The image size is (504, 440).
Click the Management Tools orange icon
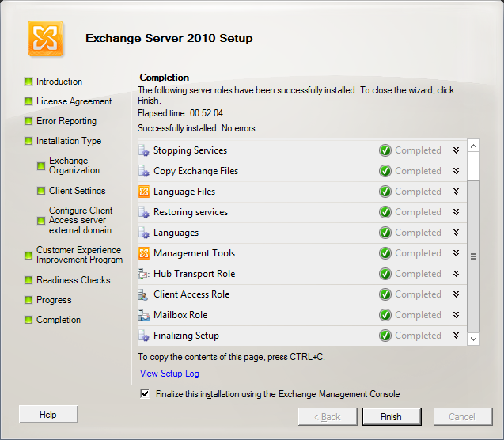coord(144,253)
